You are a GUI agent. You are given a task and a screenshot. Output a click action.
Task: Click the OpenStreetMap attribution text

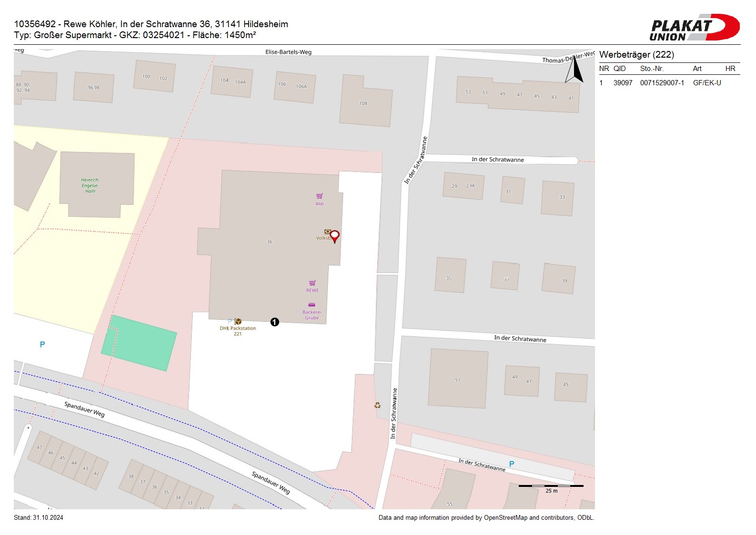486,518
